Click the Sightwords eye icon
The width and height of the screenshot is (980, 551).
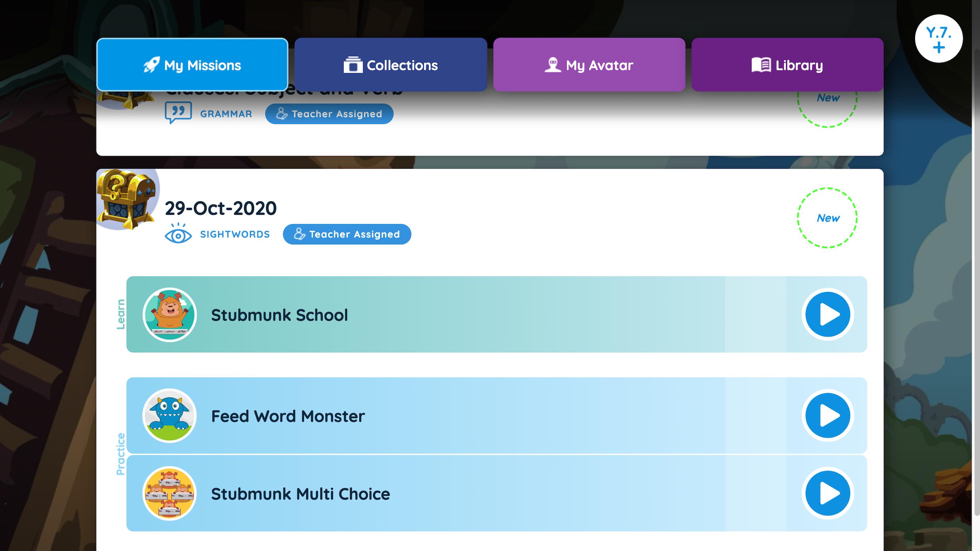click(x=178, y=234)
